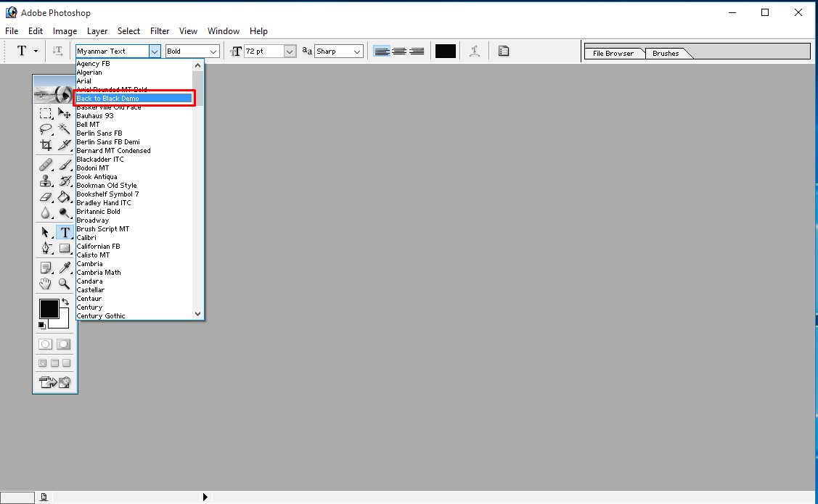
Task: Select the Eyedropper tool
Action: (x=64, y=268)
